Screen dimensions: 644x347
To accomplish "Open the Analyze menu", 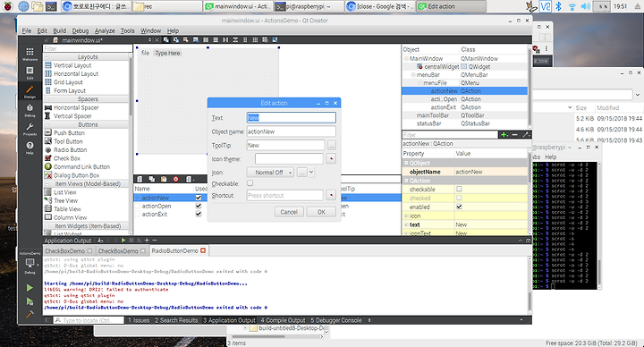I will tap(105, 30).
